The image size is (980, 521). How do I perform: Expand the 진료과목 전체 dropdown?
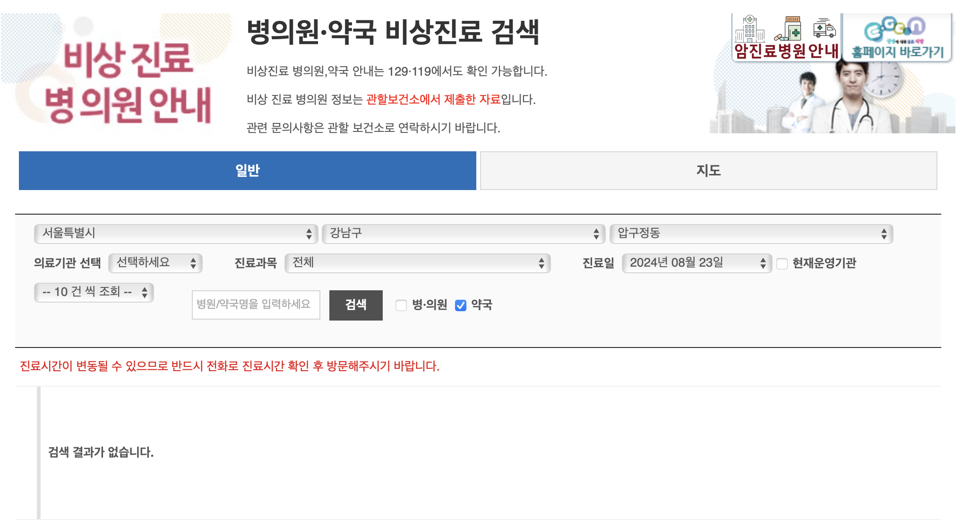418,263
